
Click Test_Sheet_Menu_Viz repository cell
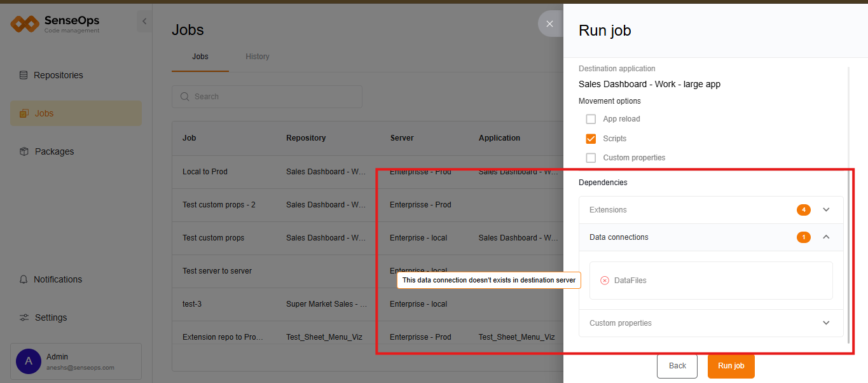coord(324,337)
